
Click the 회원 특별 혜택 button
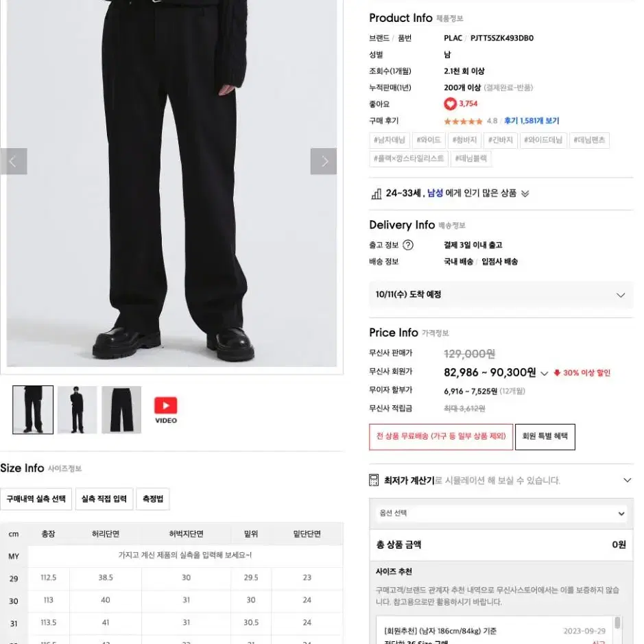coord(545,437)
